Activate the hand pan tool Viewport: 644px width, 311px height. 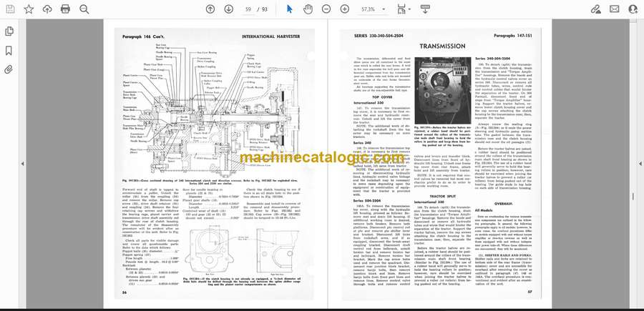pyautogui.click(x=308, y=9)
